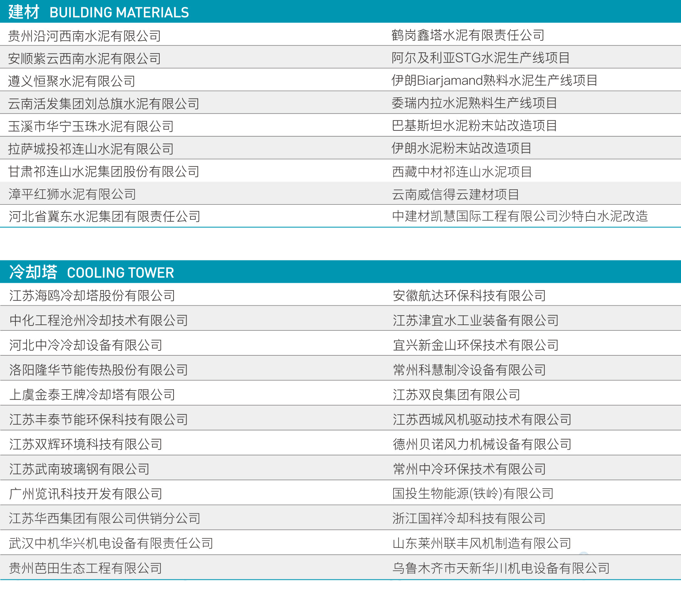Click 玉溪市华宁玉珠水泥有限公司
Image resolution: width=681 pixels, height=616 pixels.
coord(91,126)
